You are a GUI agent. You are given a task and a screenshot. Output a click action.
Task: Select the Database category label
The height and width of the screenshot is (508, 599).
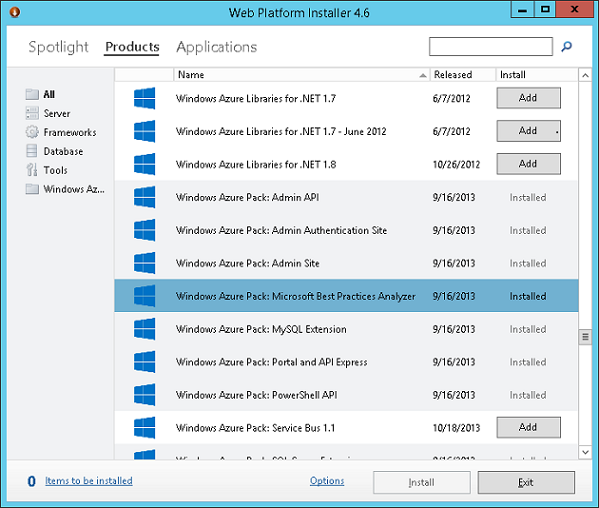coord(63,151)
